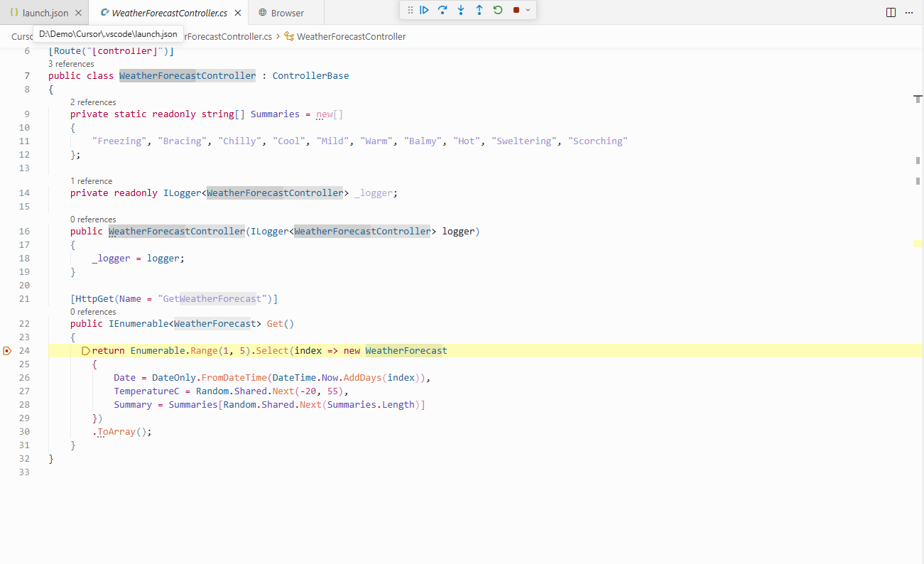The image size is (924, 564).
Task: Split the editor to the right
Action: pyautogui.click(x=891, y=12)
